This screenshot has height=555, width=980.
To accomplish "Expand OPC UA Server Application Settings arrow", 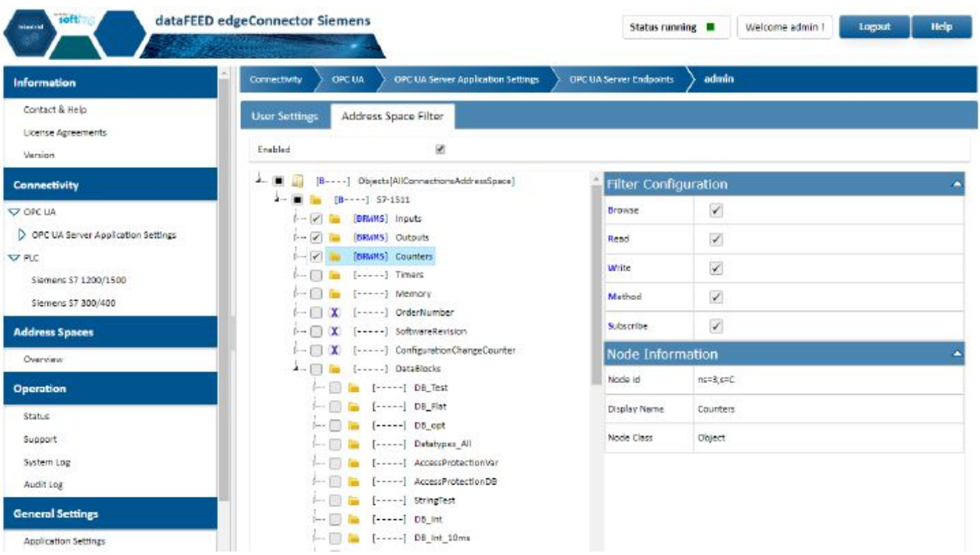I will [22, 235].
